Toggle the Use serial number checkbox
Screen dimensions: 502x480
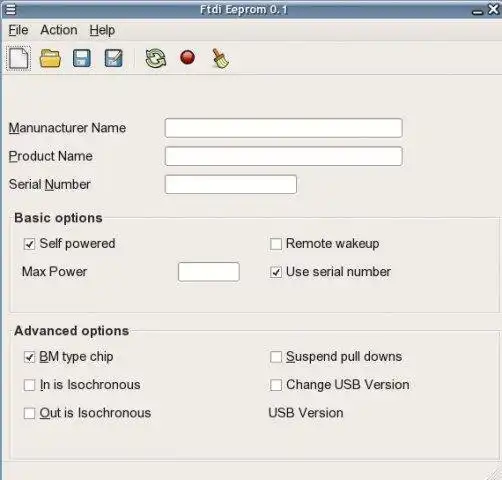coord(276,272)
